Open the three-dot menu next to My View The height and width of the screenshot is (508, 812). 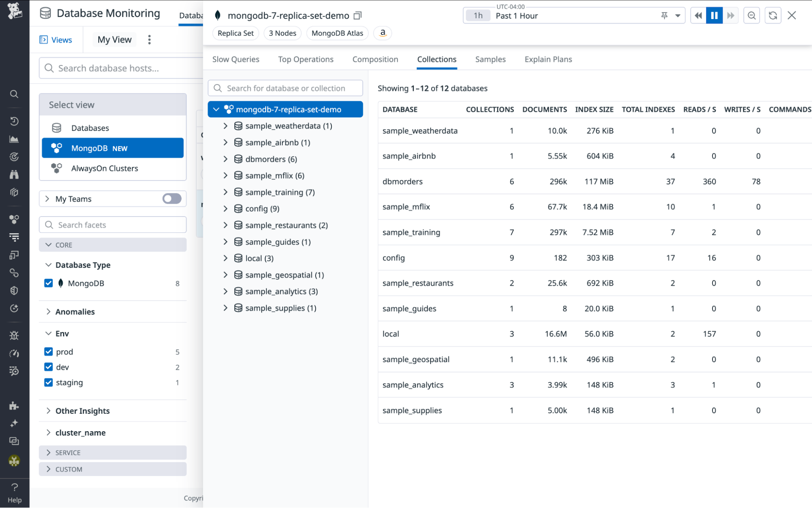pyautogui.click(x=149, y=39)
